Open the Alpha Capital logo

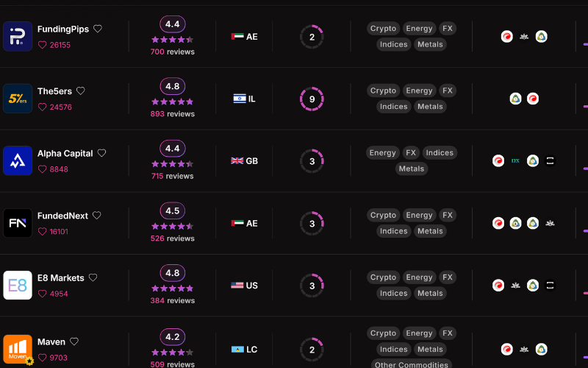pyautogui.click(x=18, y=161)
